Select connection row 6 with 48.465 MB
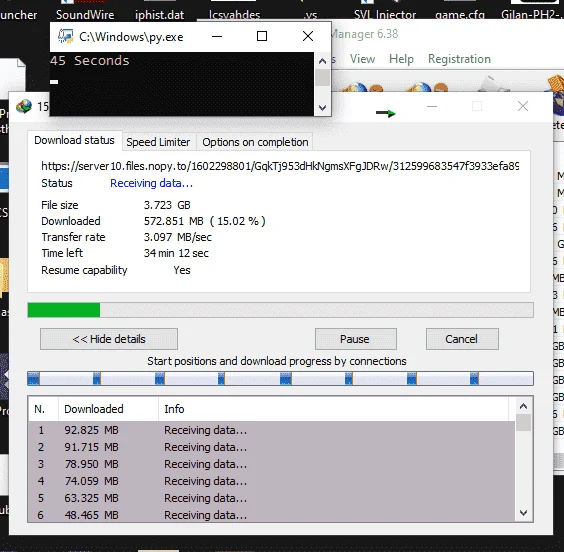This screenshot has width=564, height=552. click(x=272, y=515)
